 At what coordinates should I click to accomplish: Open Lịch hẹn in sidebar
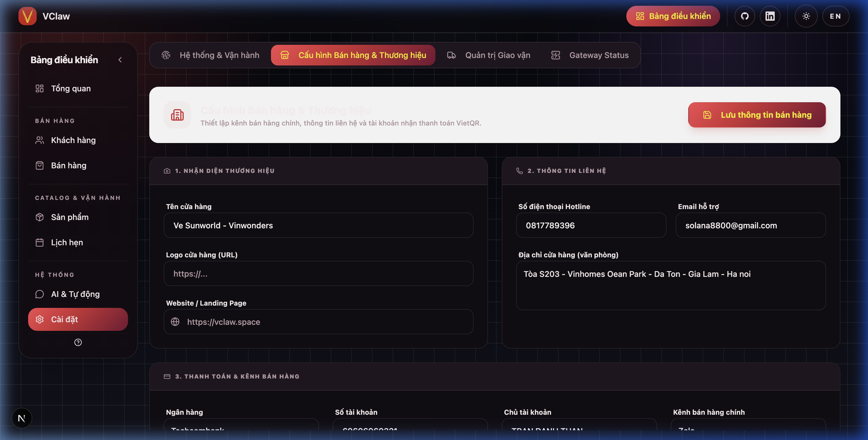[78, 242]
